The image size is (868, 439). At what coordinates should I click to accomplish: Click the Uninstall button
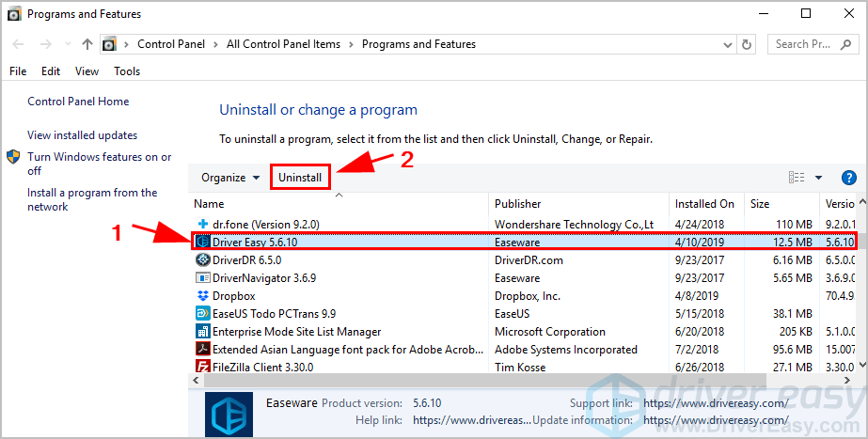tap(300, 178)
